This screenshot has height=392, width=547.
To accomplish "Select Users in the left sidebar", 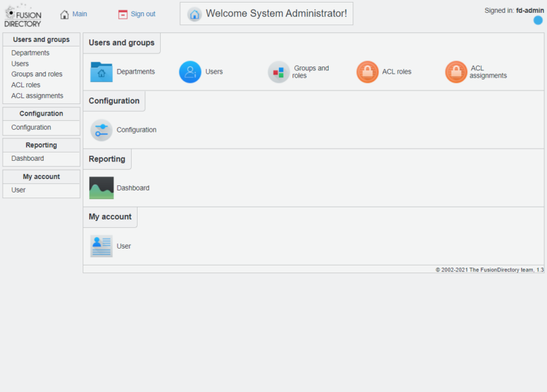I will [20, 64].
